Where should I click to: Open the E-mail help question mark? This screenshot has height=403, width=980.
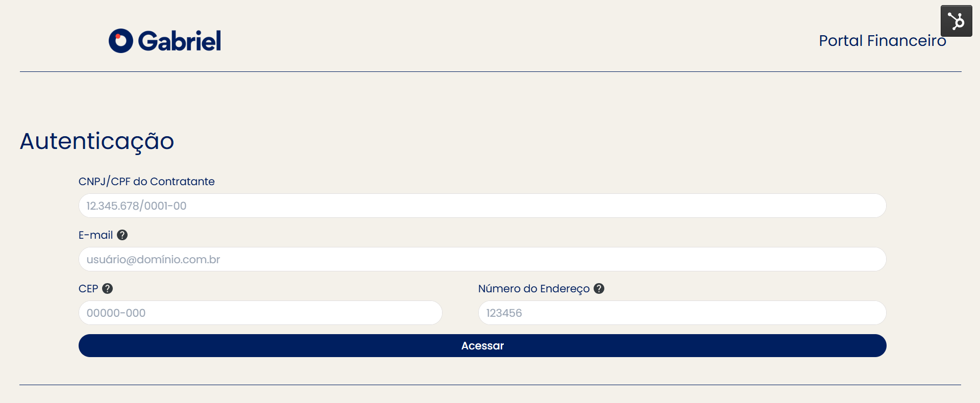coord(122,235)
